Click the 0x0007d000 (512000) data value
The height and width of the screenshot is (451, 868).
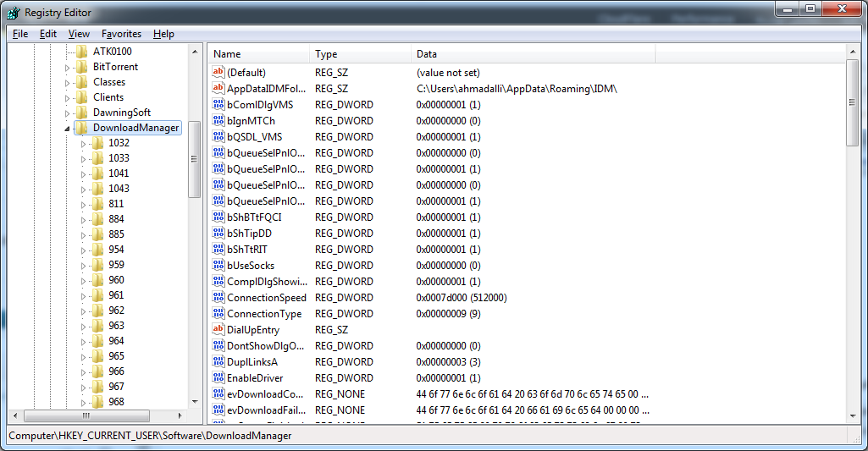click(x=462, y=298)
